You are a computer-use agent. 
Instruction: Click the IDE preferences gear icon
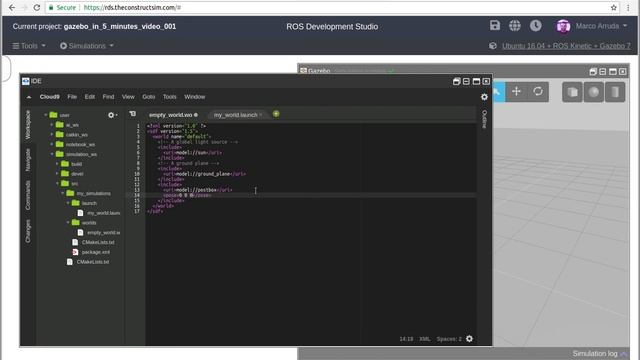point(484,97)
